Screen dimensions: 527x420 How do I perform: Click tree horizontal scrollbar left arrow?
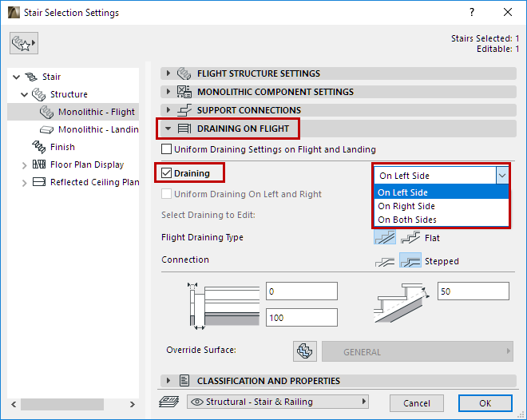point(14,404)
